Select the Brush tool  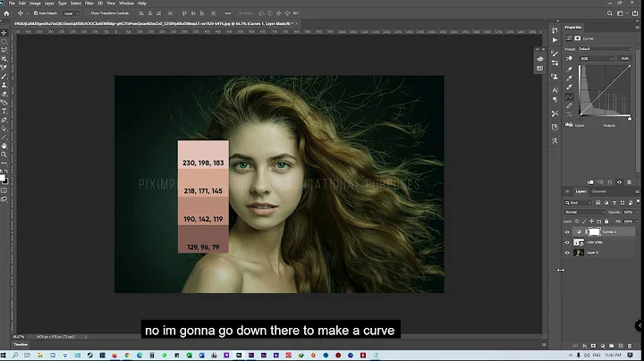pyautogui.click(x=4, y=76)
